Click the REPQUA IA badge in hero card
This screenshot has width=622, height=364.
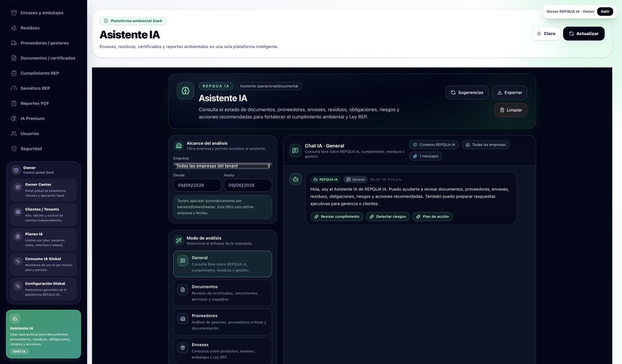pos(216,86)
